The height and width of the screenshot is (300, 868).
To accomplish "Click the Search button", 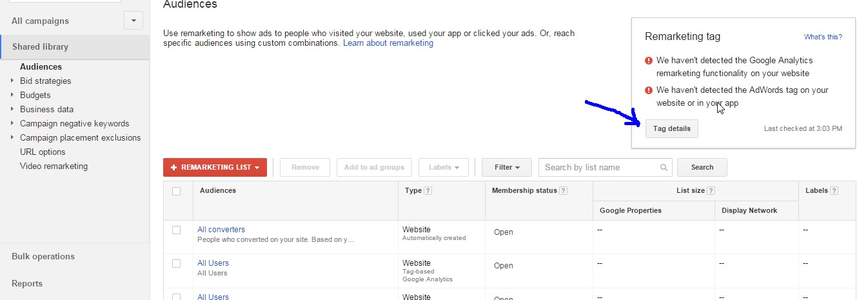I will pyautogui.click(x=702, y=167).
